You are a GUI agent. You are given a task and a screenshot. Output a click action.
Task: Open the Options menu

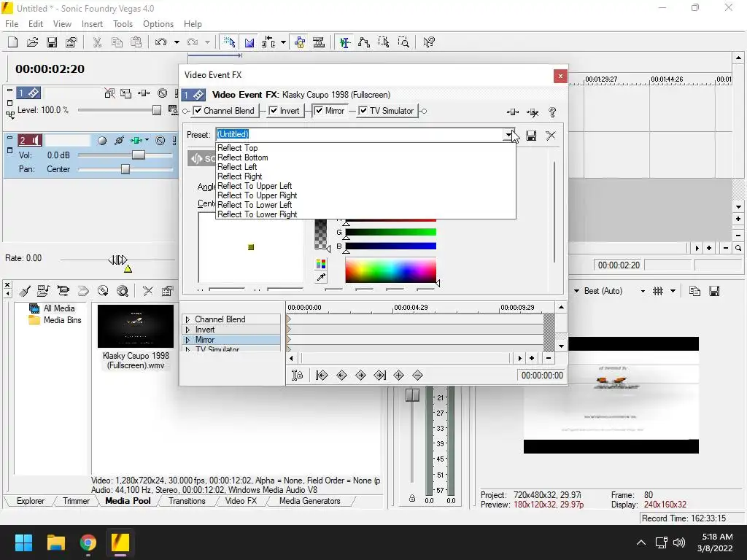pyautogui.click(x=158, y=24)
